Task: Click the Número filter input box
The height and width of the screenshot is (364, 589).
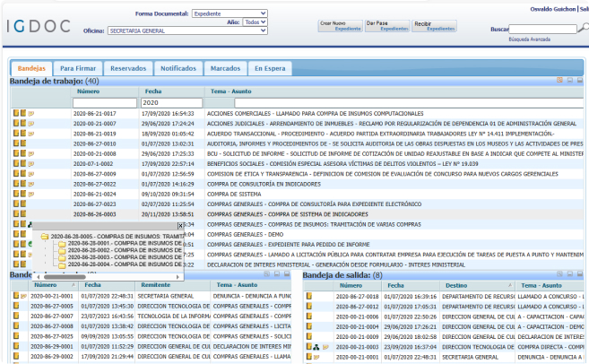Action: tap(105, 102)
